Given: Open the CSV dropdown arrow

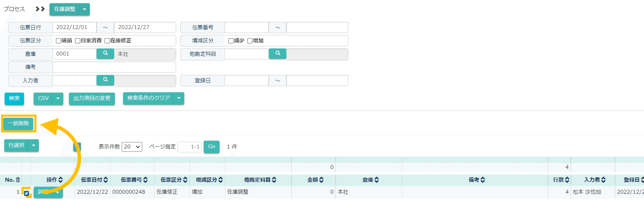Looking at the screenshot, I should pos(58,98).
